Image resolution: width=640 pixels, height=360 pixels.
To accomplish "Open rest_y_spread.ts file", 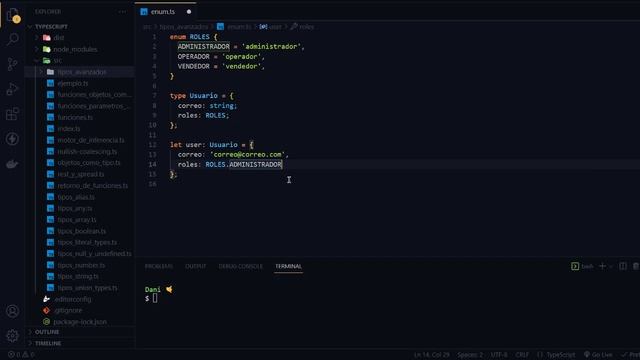I will click(x=81, y=174).
